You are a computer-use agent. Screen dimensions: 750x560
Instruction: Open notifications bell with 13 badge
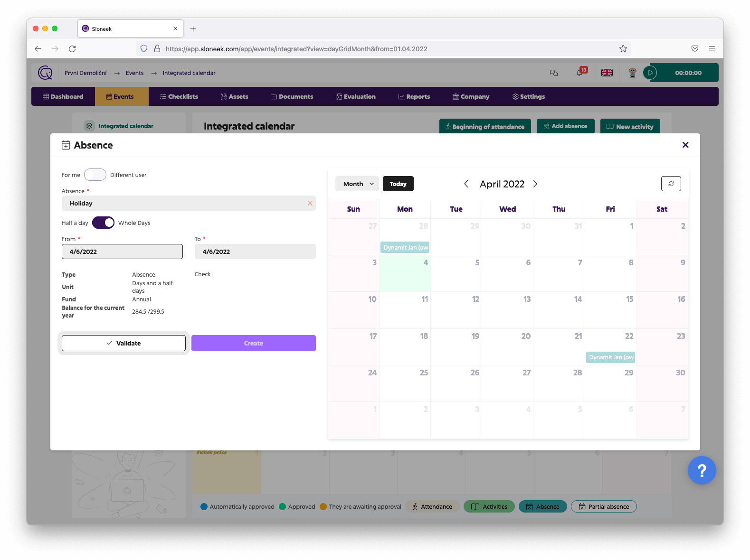coord(580,72)
